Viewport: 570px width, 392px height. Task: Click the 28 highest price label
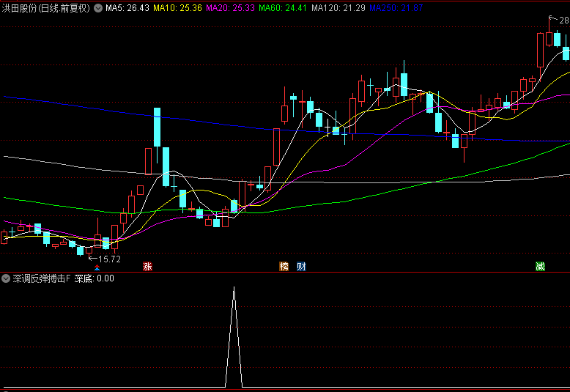pyautogui.click(x=564, y=21)
